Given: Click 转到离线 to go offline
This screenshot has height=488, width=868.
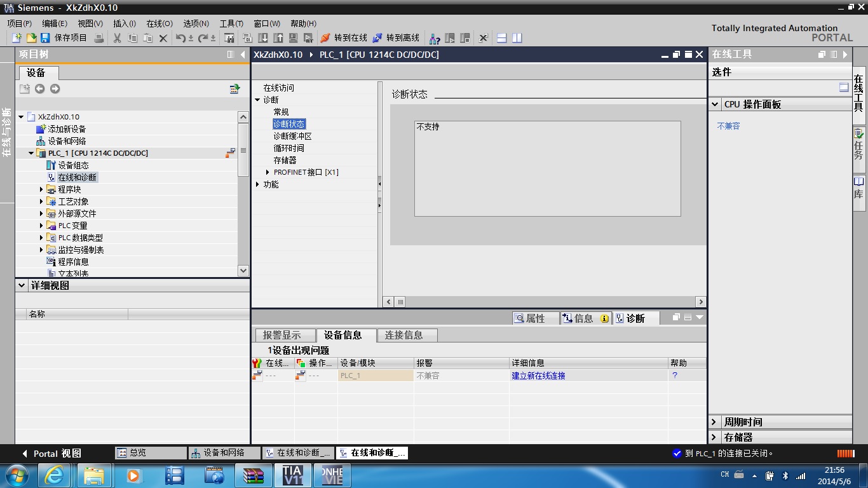Looking at the screenshot, I should (396, 38).
